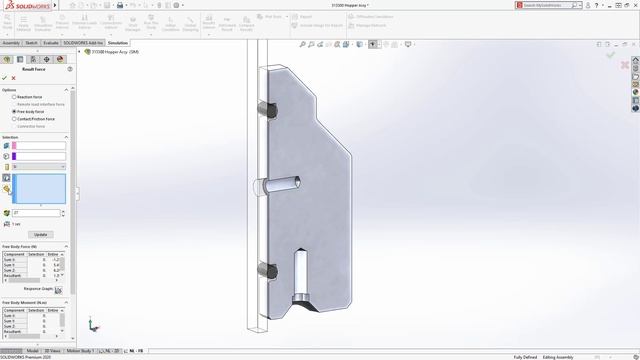Click the user login icon in title bar
Image resolution: width=640 pixels, height=360 pixels.
click(588, 5)
